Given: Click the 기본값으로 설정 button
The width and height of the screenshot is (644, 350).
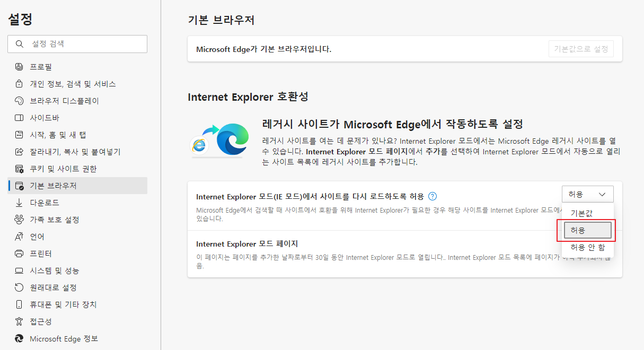Looking at the screenshot, I should [581, 49].
